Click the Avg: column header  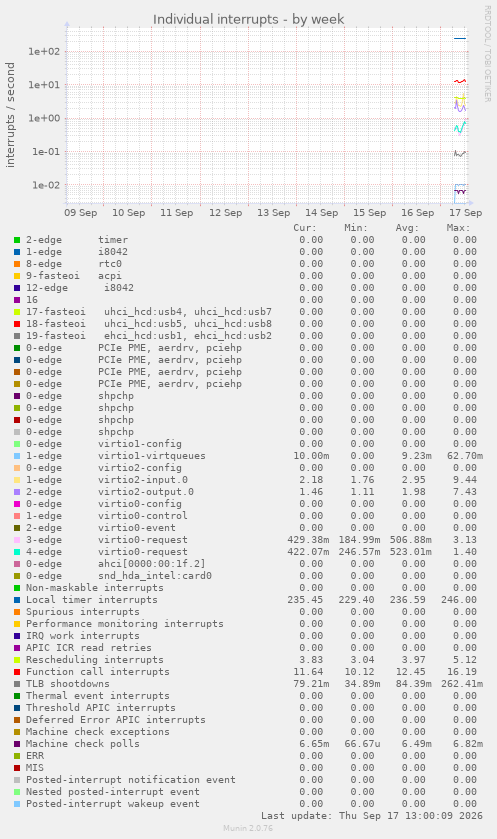pyautogui.click(x=407, y=228)
